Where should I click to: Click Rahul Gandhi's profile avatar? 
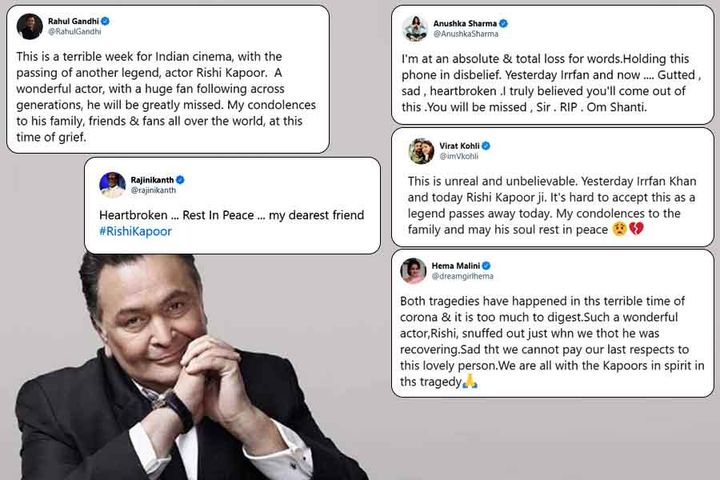point(29,26)
